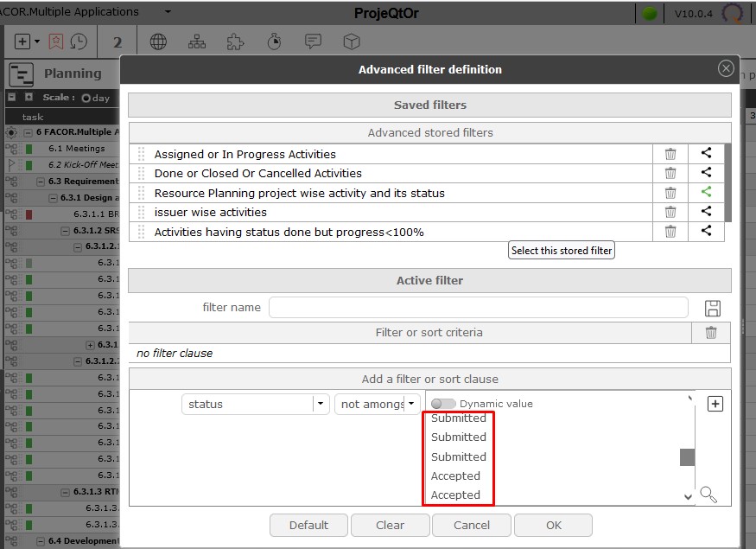This screenshot has width=756, height=549.
Task: Click the trash icon beside Filter or sort criteria
Action: click(x=711, y=333)
